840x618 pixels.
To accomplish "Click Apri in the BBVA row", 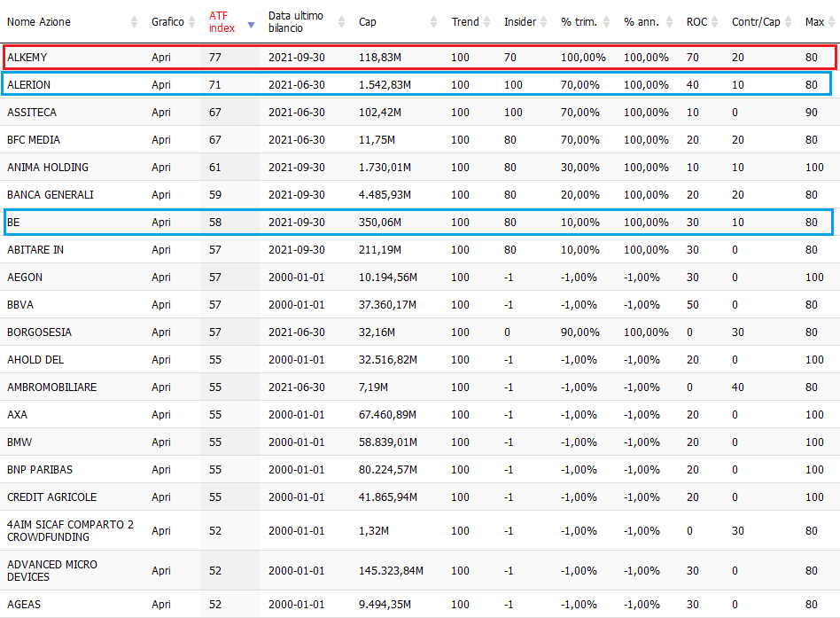I will [x=161, y=304].
